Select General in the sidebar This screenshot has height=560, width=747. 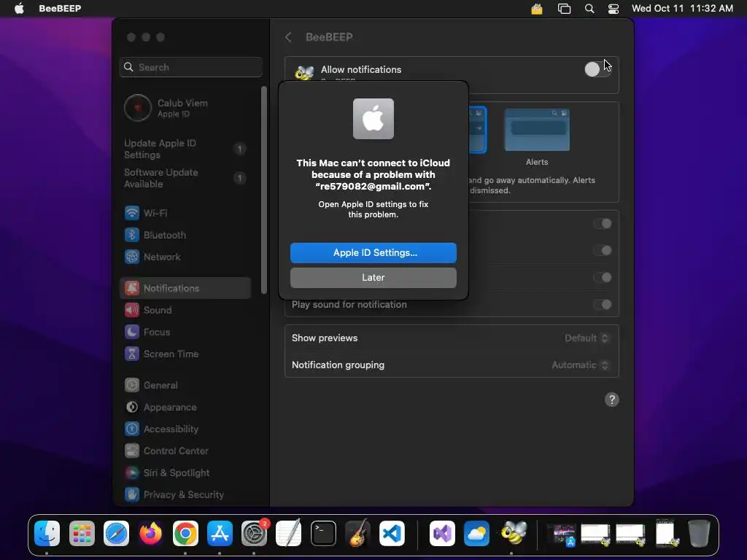point(186,385)
